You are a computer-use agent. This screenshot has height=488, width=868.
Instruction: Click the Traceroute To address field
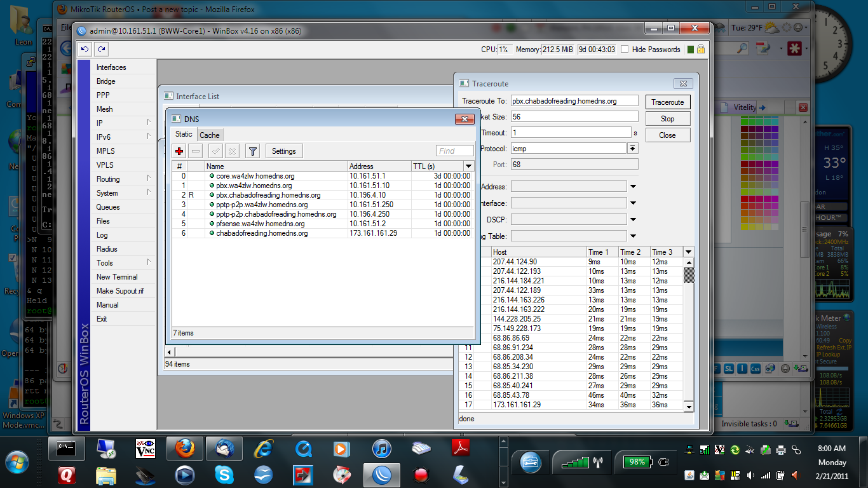click(x=574, y=100)
